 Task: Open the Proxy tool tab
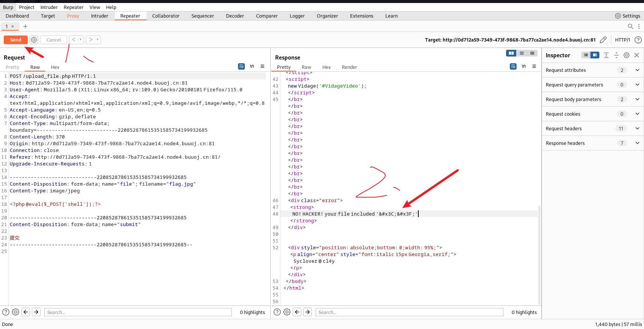[73, 16]
